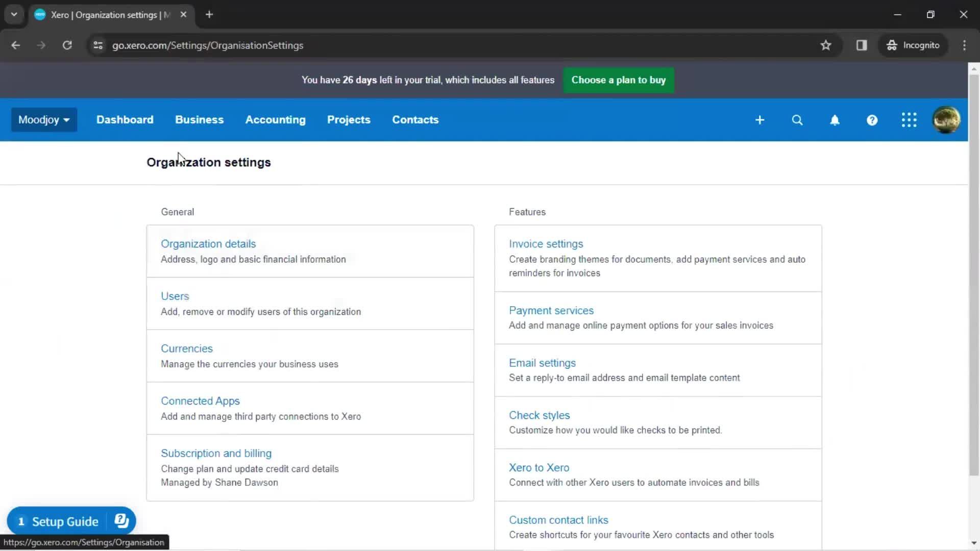Open the Accounting menu
This screenshot has width=980, height=551.
[275, 120]
